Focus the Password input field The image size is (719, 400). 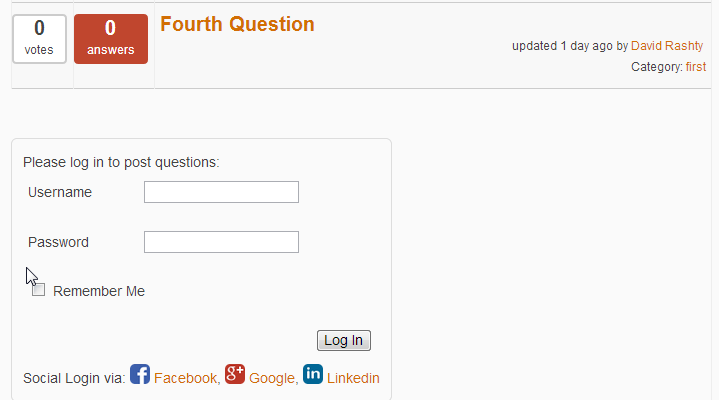(221, 242)
